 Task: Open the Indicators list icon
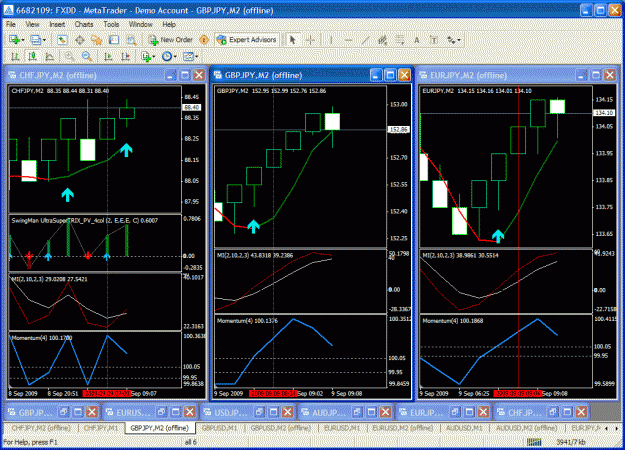(x=146, y=57)
